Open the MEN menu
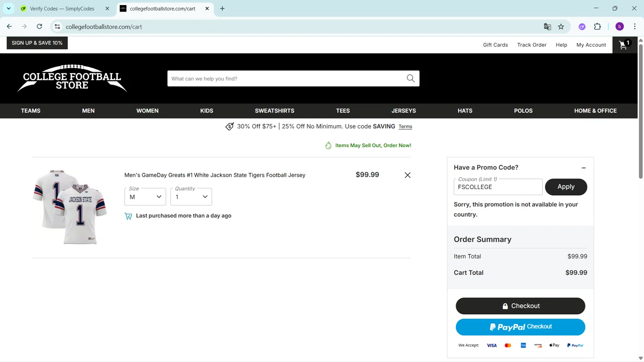This screenshot has height=362, width=644. [x=88, y=111]
